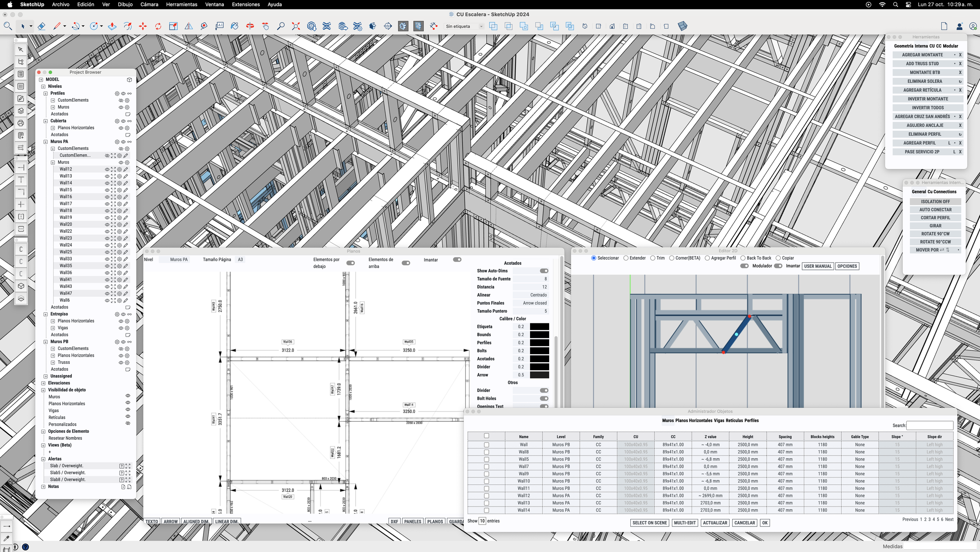
Task: Select the Eraser tool in toolbar
Action: [41, 26]
